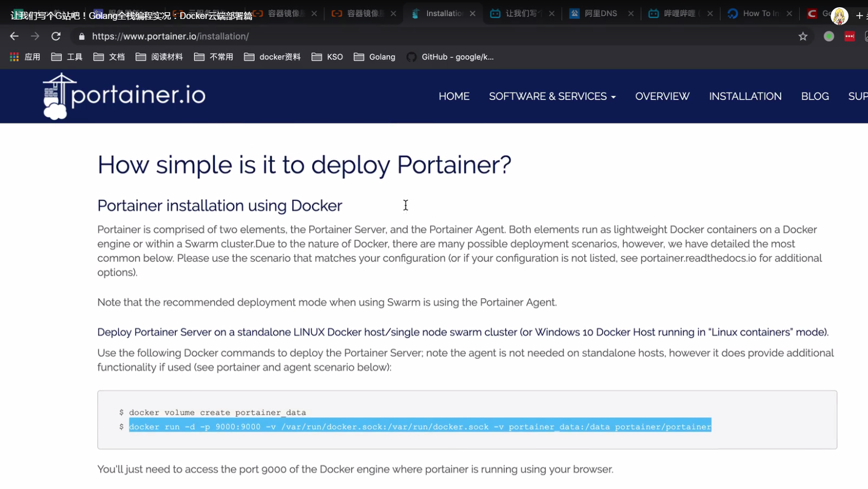The image size is (868, 489).
Task: Click heading 'How simple is it to deploy Portainer?'
Action: pyautogui.click(x=304, y=165)
